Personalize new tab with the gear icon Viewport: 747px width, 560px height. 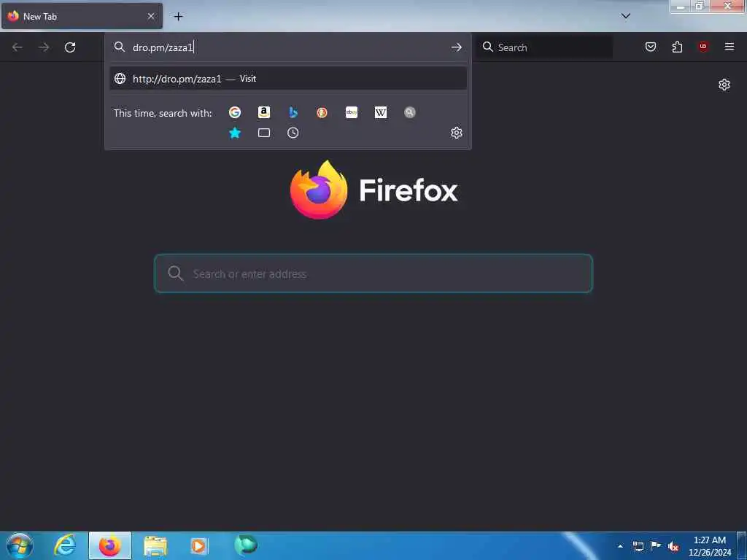[x=724, y=85]
